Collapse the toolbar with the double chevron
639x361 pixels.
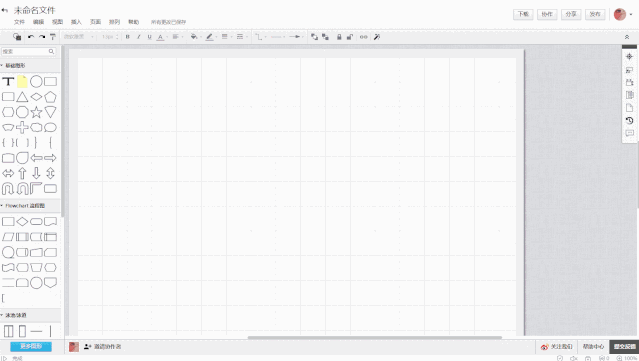627,37
